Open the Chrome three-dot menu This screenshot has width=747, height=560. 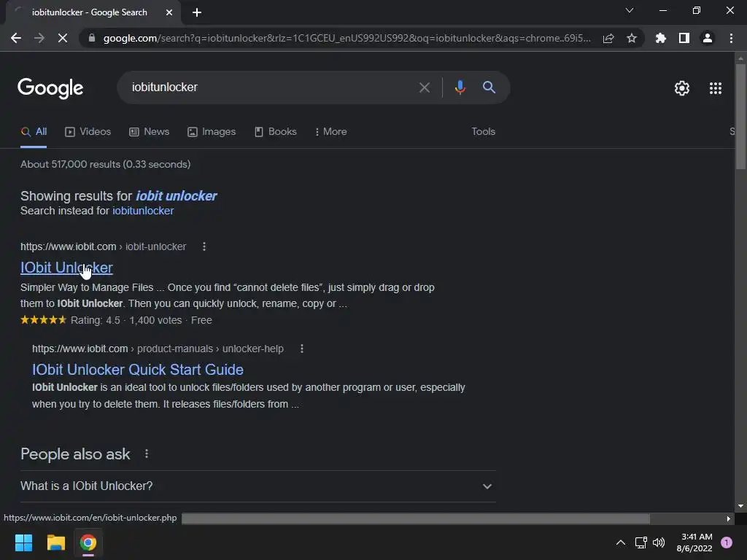[731, 38]
